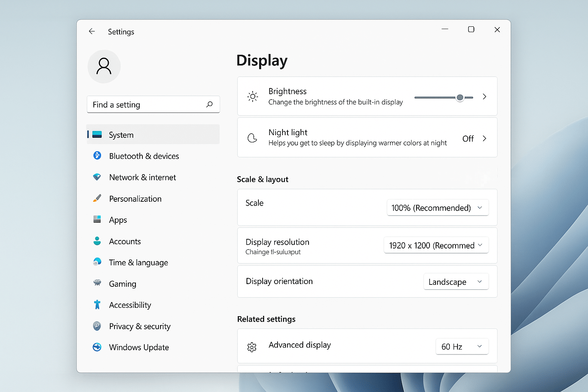The width and height of the screenshot is (588, 392).
Task: Expand Night light settings with the chevron
Action: pos(485,138)
